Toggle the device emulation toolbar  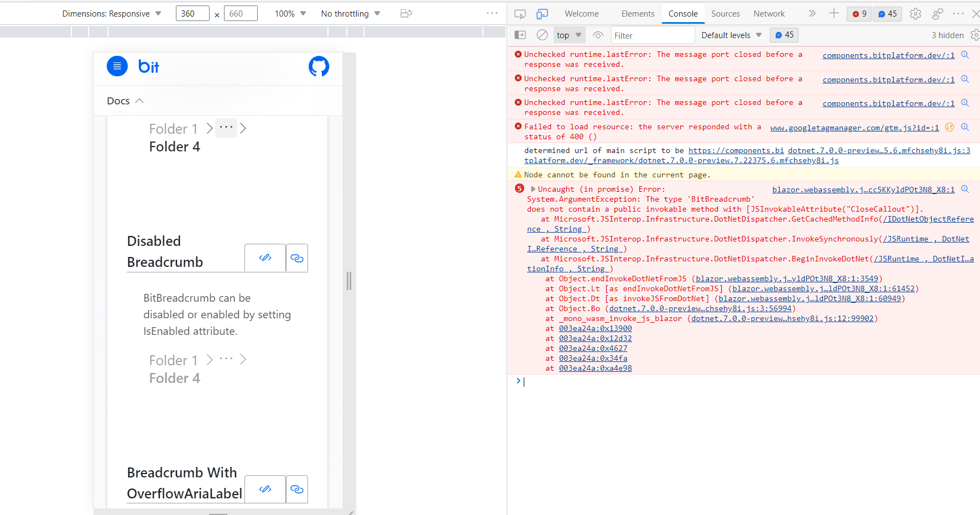click(x=543, y=14)
